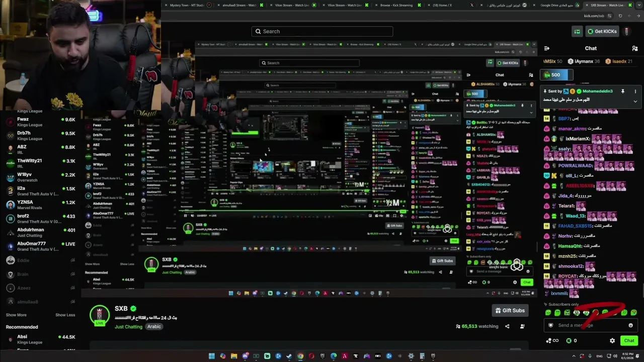Share the SXB stream
Image resolution: width=644 pixels, height=362 pixels.
(x=507, y=326)
